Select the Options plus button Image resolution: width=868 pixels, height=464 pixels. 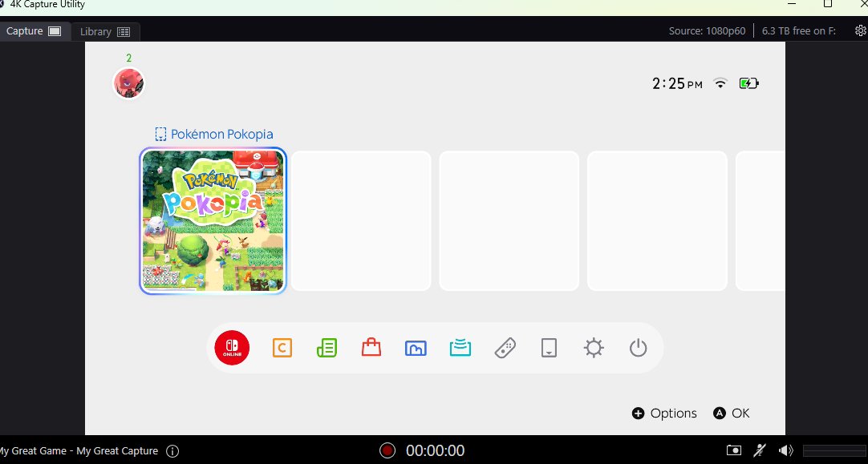tap(664, 414)
